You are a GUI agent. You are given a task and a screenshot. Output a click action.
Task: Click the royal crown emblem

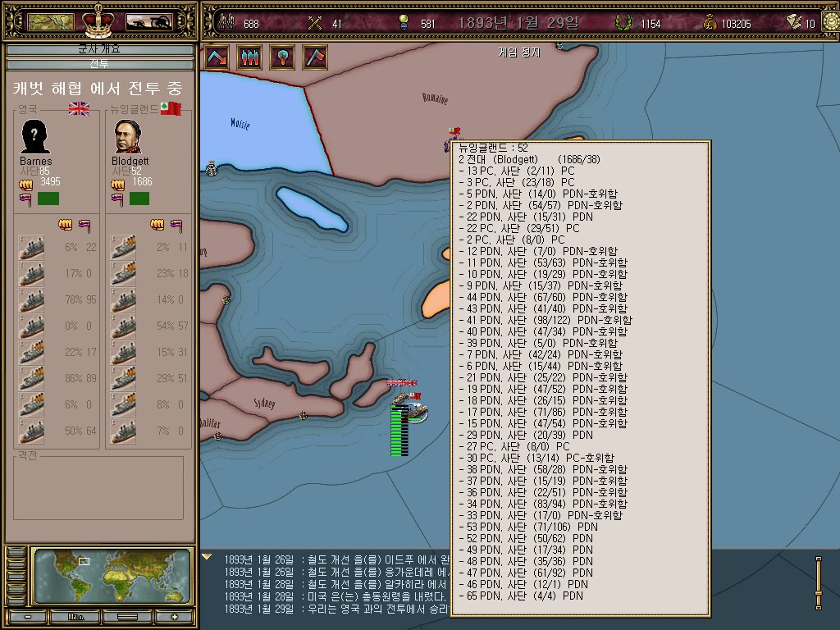click(98, 21)
